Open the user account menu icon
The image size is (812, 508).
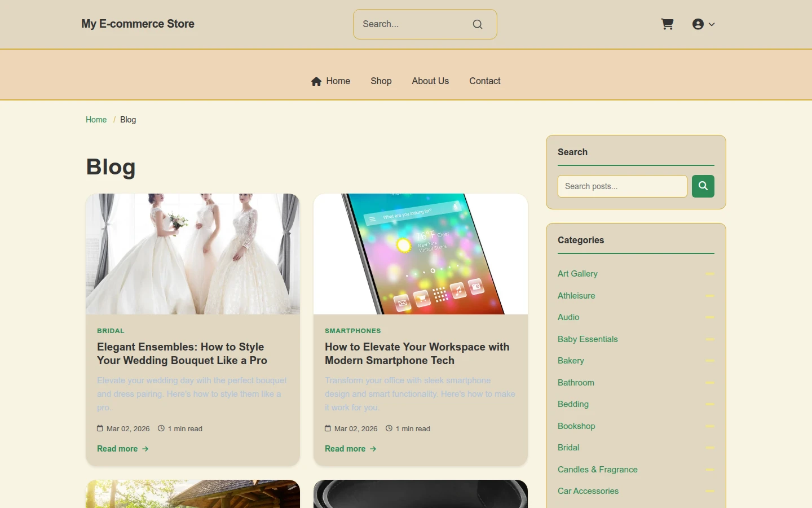[698, 24]
